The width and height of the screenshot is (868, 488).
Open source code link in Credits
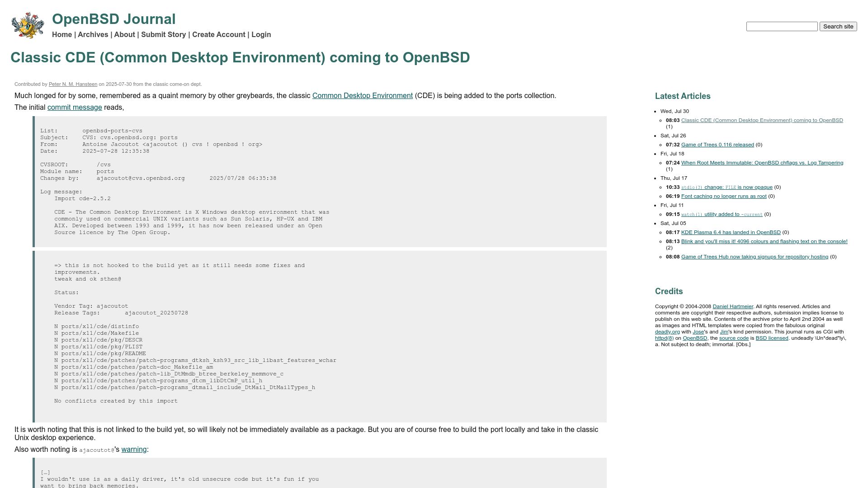(734, 338)
